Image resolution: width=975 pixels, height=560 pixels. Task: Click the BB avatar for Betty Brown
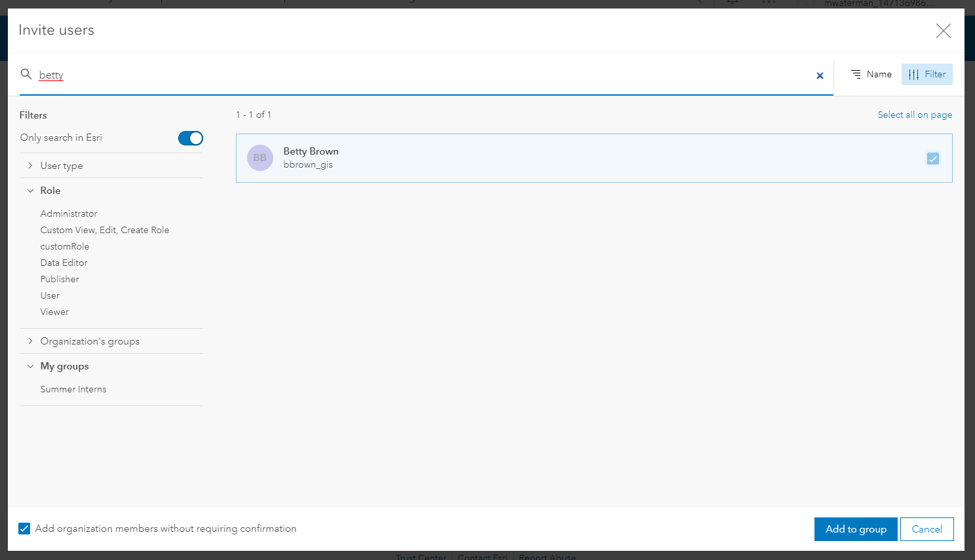point(260,158)
